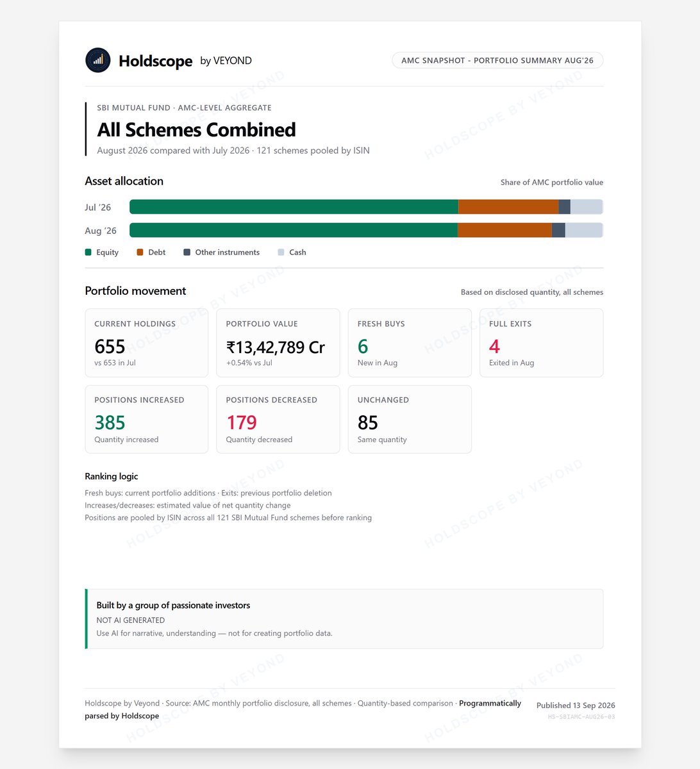
Task: Click 'Quantity decreased' caption
Action: pos(259,440)
